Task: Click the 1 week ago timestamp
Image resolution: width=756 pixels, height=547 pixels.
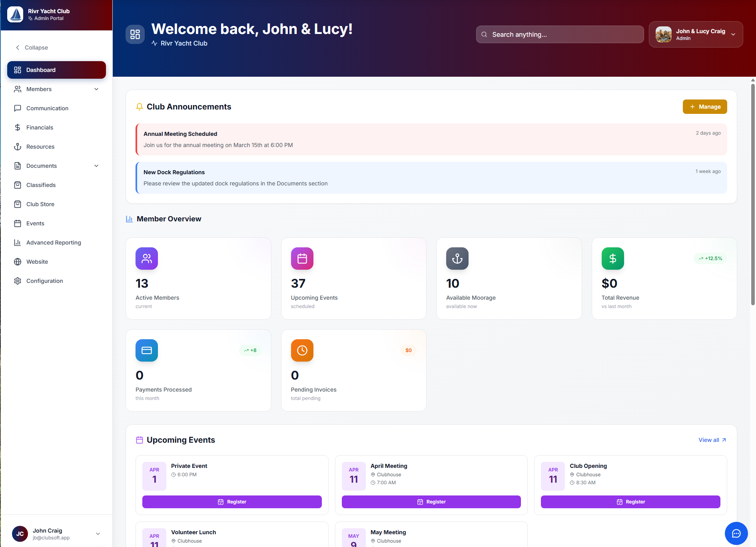Action: [708, 171]
